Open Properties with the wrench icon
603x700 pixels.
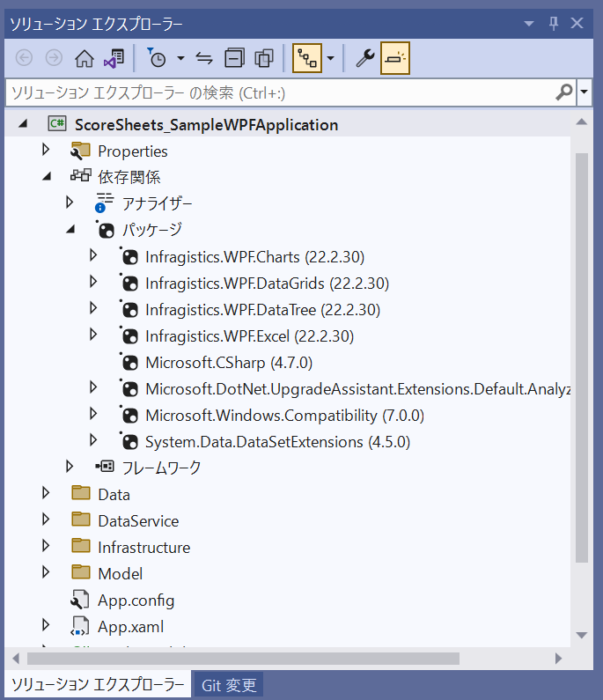[x=365, y=58]
